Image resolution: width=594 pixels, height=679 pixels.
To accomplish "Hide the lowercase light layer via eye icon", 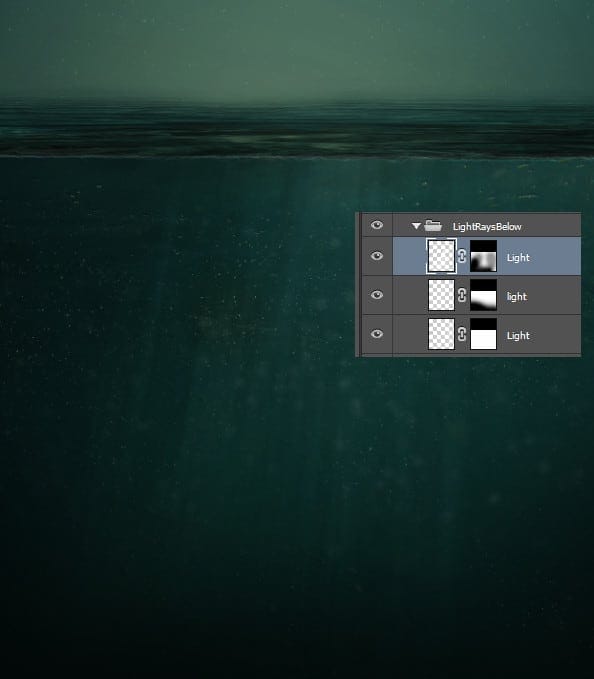I will point(377,295).
